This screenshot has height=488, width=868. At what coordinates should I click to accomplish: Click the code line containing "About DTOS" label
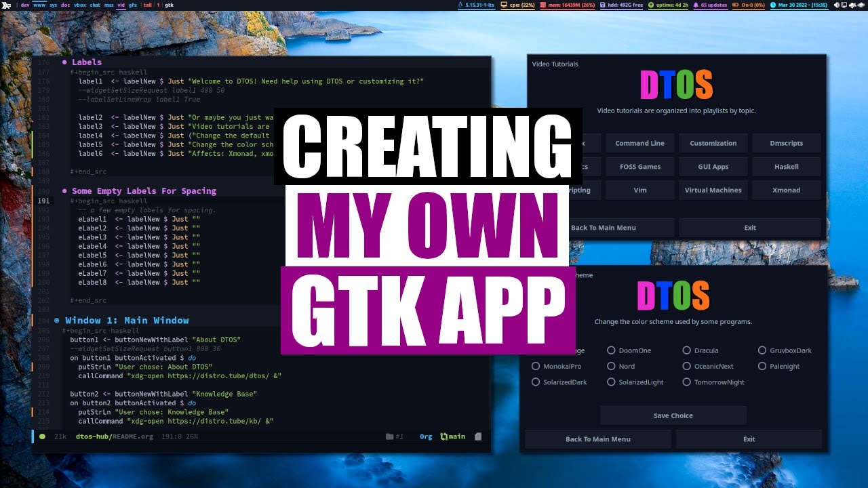[x=155, y=340]
